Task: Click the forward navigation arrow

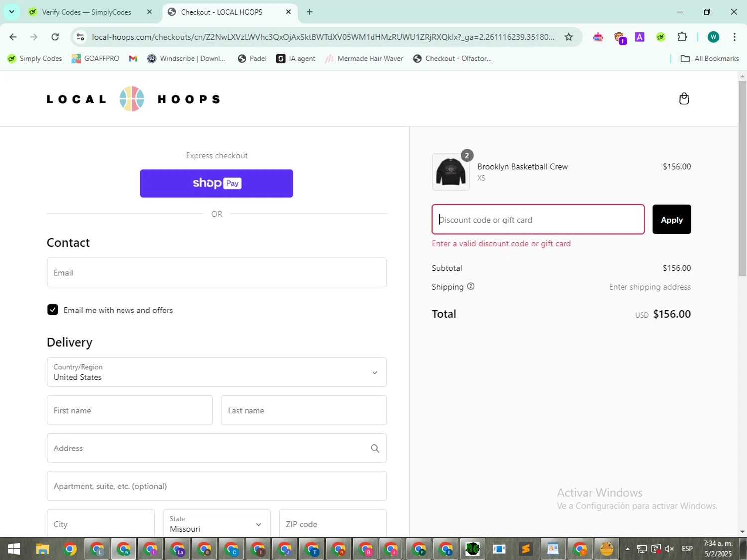Action: 34,37
